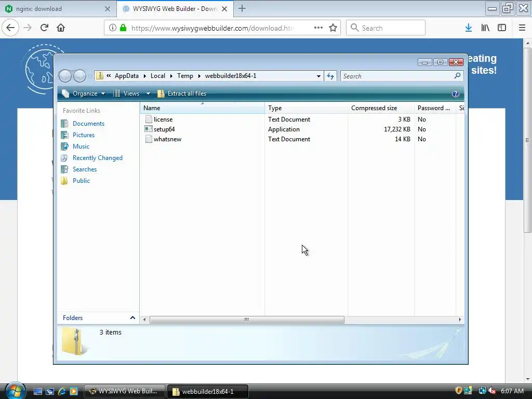The image size is (532, 399).
Task: Open Documents favorite link
Action: coord(88,124)
